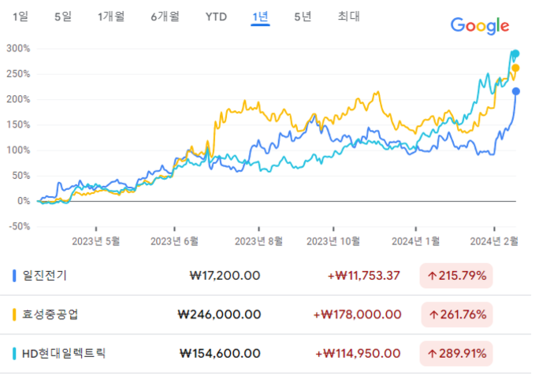This screenshot has width=539, height=379.
Task: Open the 효성중공업 stock row
Action: click(x=265, y=314)
